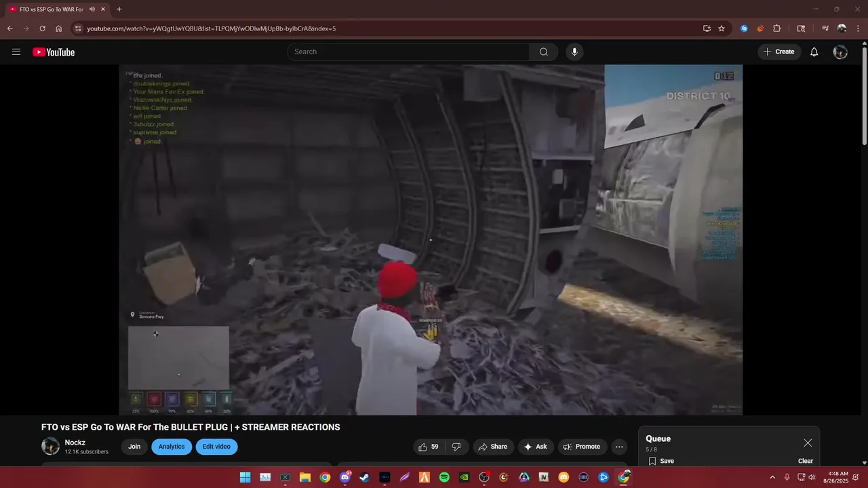Open Steam from the taskbar
The height and width of the screenshot is (488, 868).
click(x=364, y=477)
